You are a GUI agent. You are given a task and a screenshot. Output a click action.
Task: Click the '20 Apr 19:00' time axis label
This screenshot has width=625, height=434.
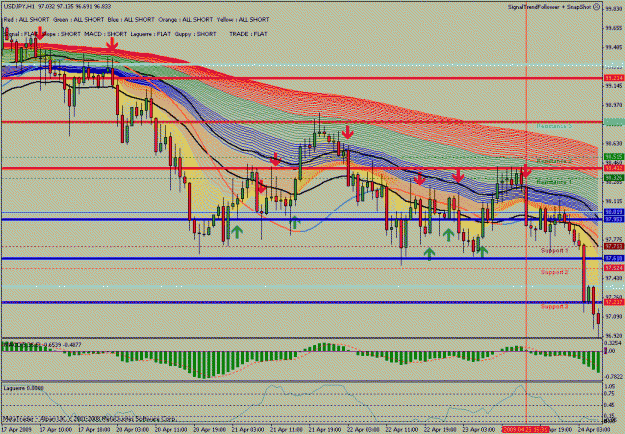click(210, 430)
